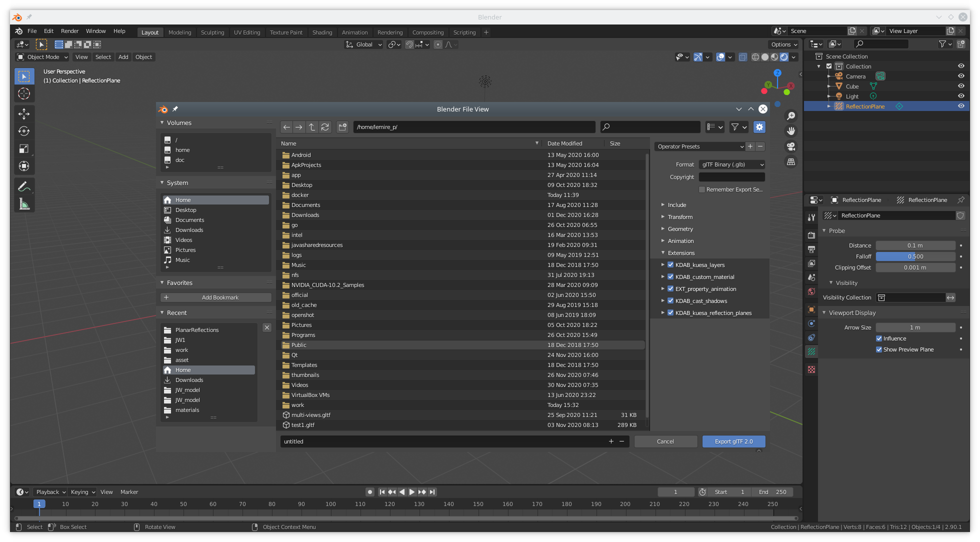This screenshot has width=980, height=542.
Task: Click Add Bookmark in Favorites
Action: click(216, 297)
